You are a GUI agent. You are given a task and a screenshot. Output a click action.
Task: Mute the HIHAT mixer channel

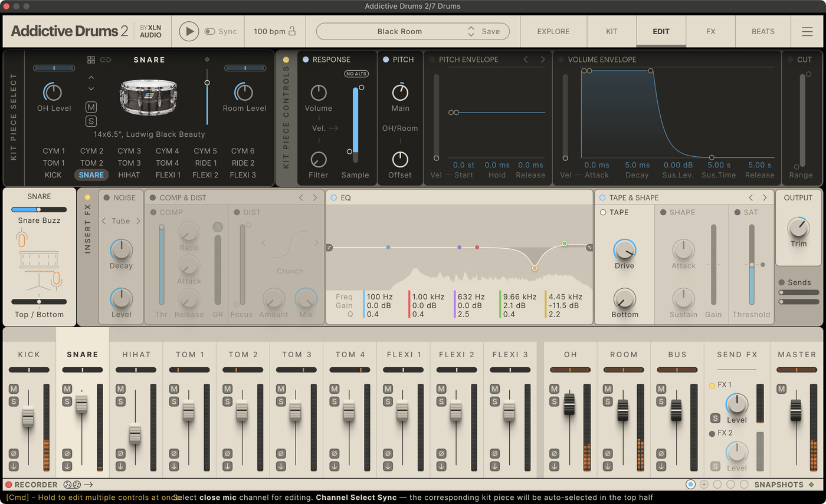pos(120,388)
